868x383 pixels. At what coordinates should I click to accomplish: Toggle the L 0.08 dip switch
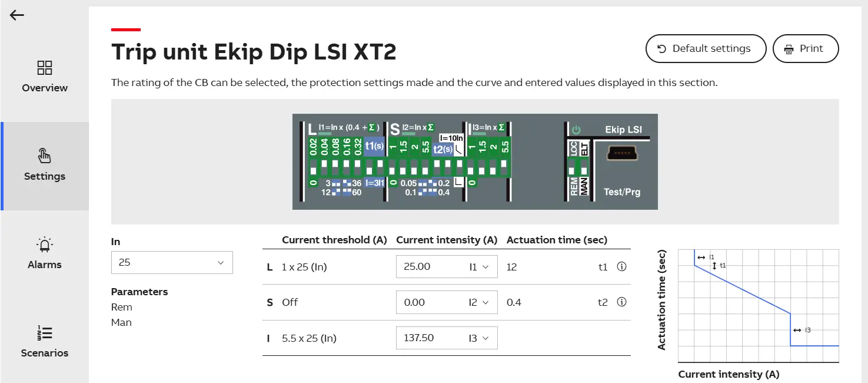click(335, 167)
